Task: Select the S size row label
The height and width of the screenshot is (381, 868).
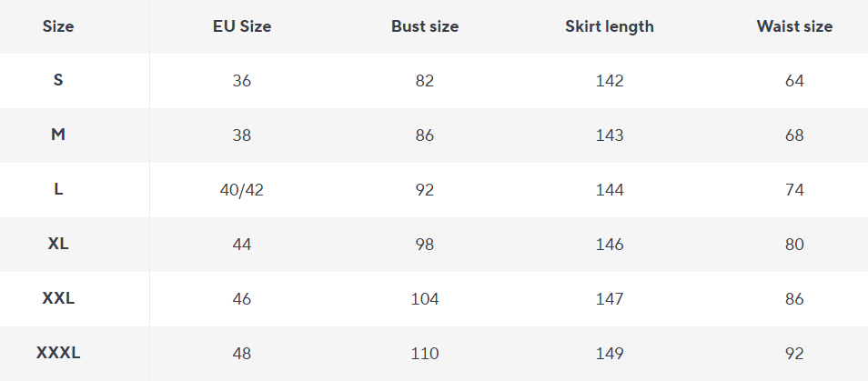Action: coord(58,80)
